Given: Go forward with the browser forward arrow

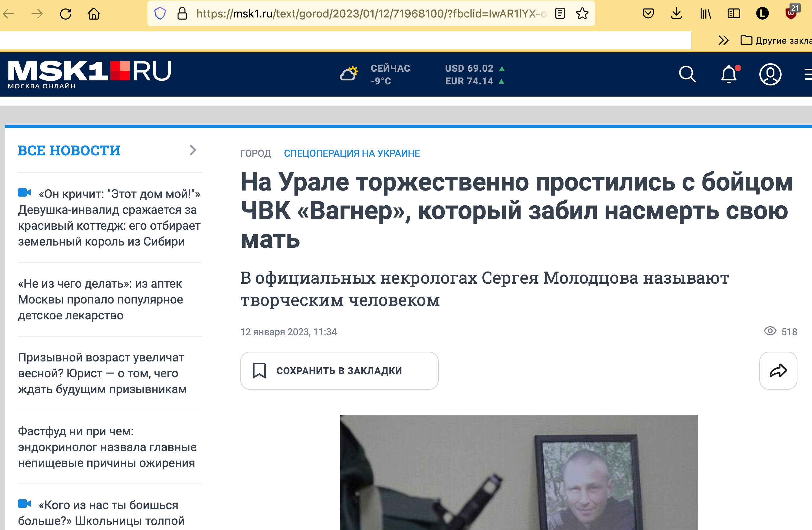Looking at the screenshot, I should [x=37, y=14].
